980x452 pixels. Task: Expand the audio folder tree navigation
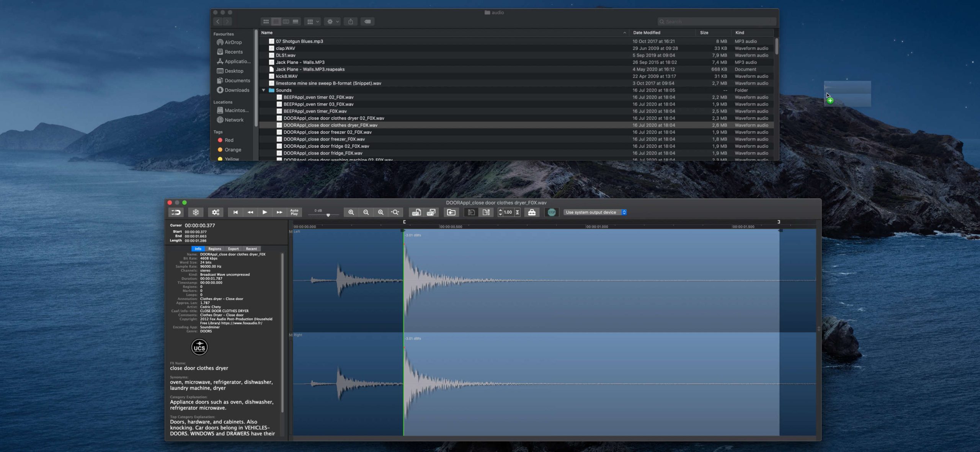point(263,90)
